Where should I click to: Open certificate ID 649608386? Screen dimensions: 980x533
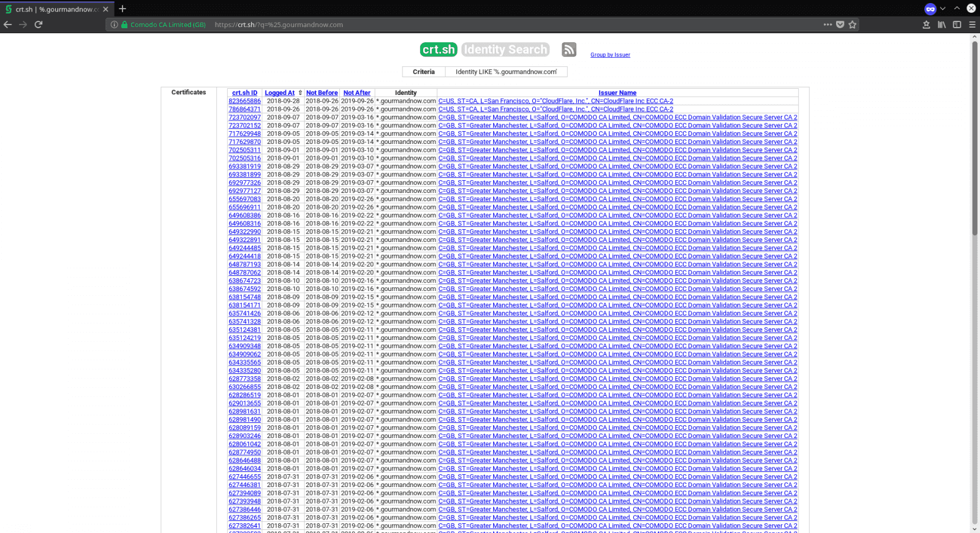point(244,216)
